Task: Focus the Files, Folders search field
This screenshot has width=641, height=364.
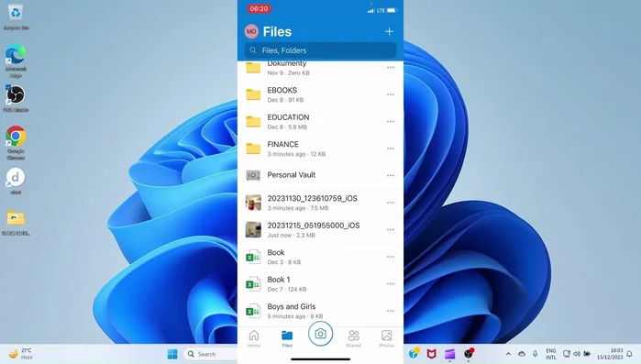Action: (x=321, y=50)
